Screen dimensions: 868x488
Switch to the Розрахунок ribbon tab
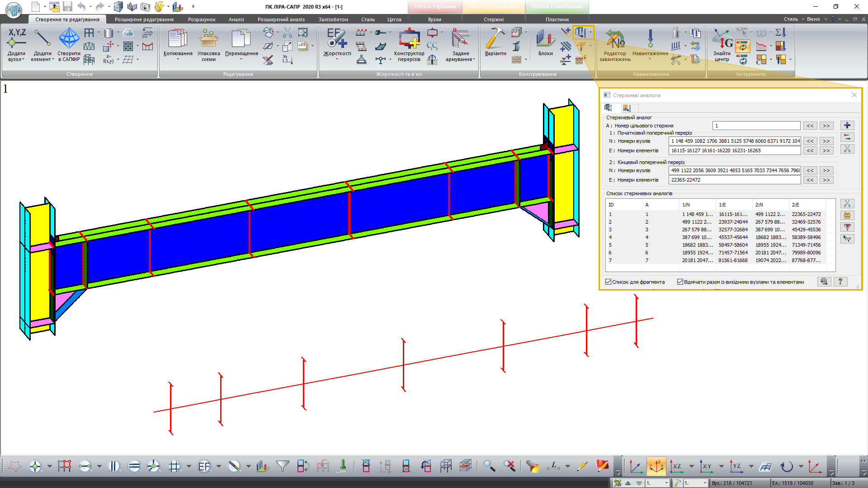coord(202,19)
